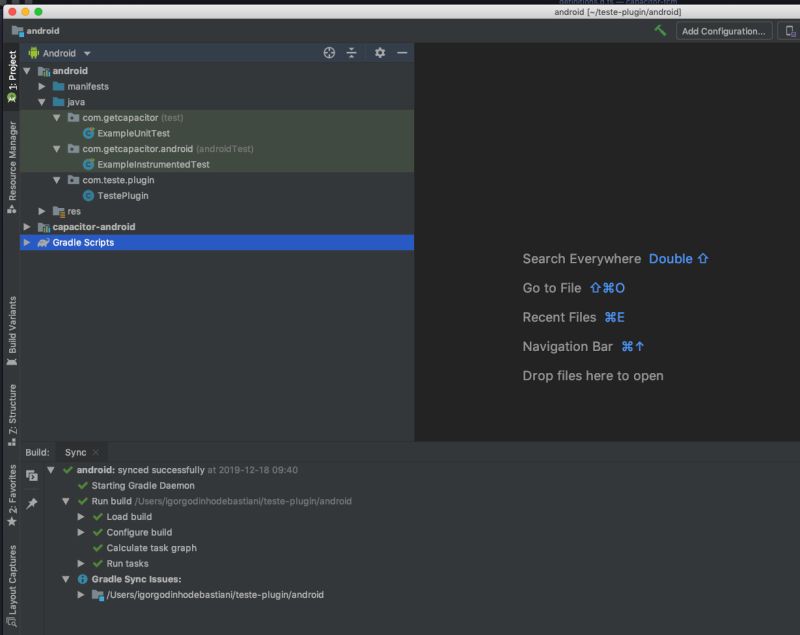Hide the Project tool window
Viewport: 800px width, 635px height.
click(x=402, y=53)
